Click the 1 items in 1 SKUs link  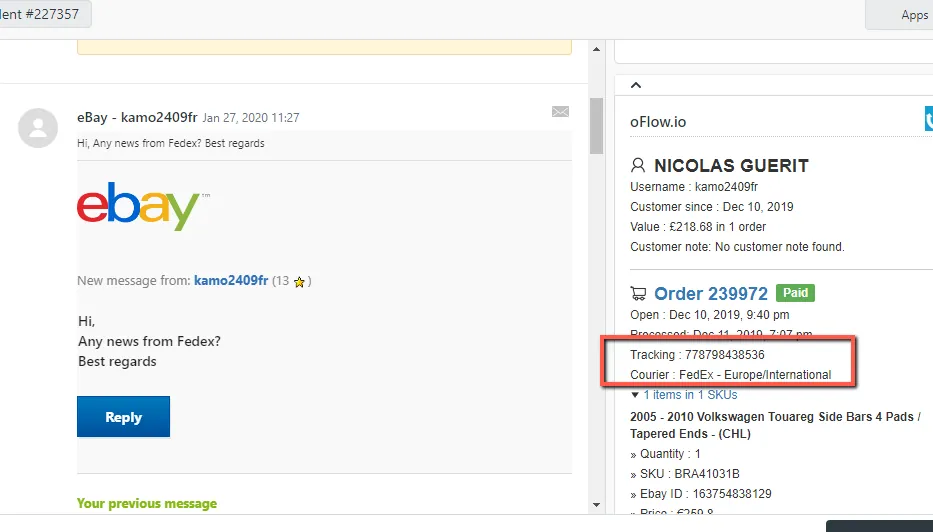(x=690, y=395)
